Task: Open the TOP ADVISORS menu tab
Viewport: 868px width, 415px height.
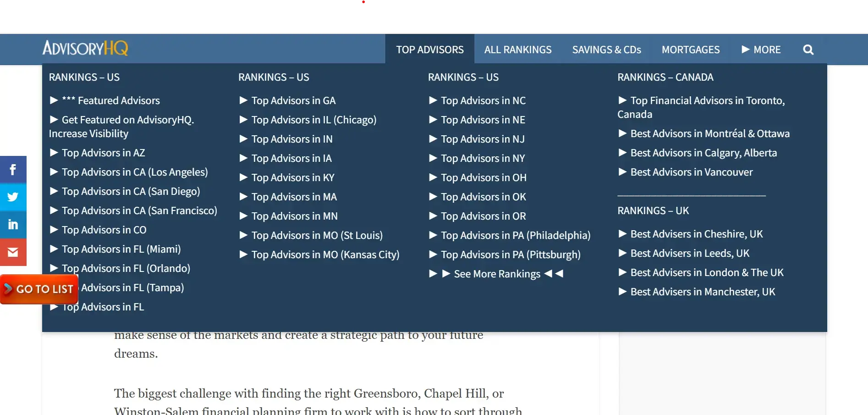Action: (429, 50)
